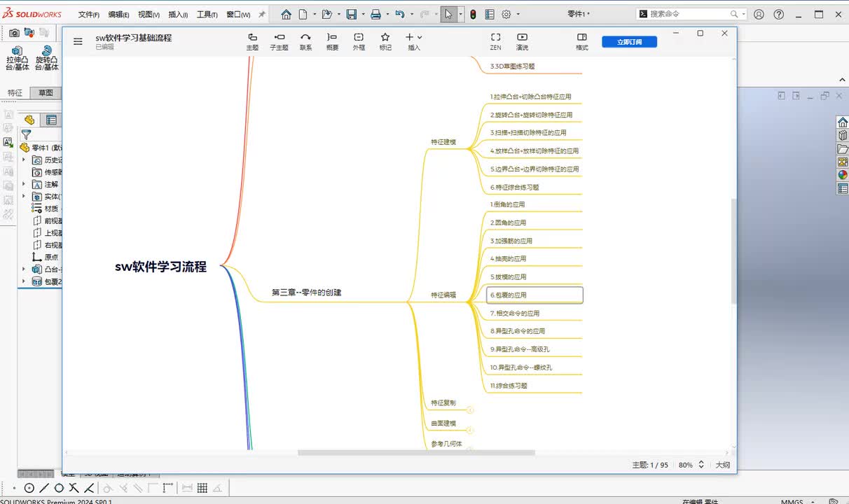Open PropertyManager tab
Screen dimensions: 849x504
point(50,120)
